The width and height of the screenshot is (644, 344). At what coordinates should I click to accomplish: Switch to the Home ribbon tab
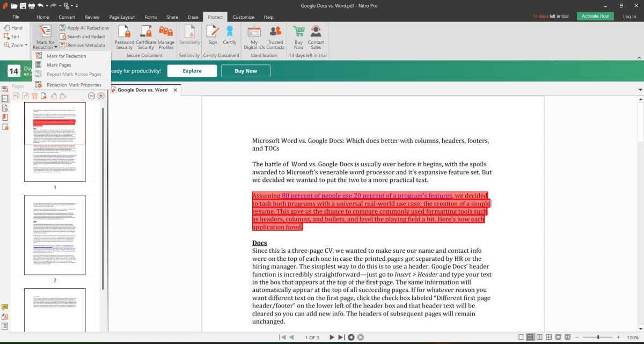(42, 17)
